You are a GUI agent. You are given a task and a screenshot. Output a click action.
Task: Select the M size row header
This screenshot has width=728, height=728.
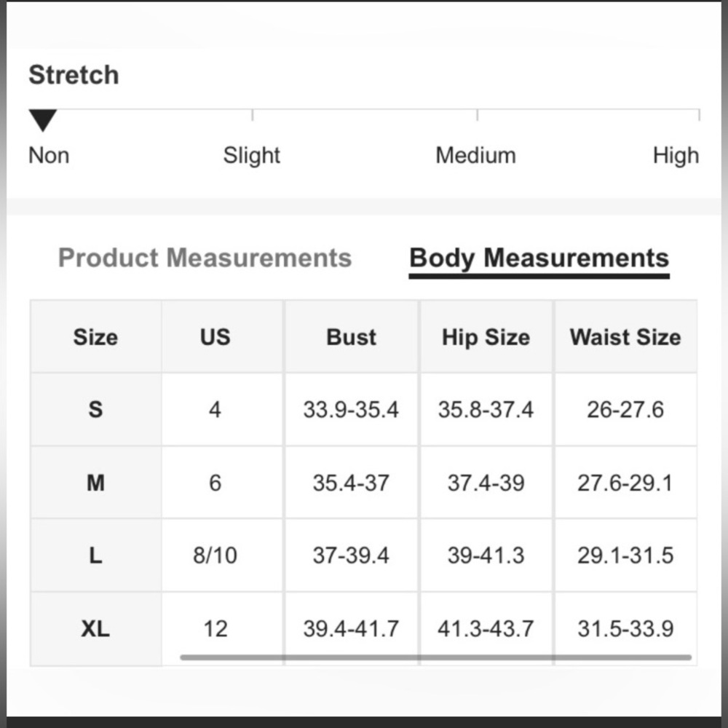pyautogui.click(x=95, y=483)
